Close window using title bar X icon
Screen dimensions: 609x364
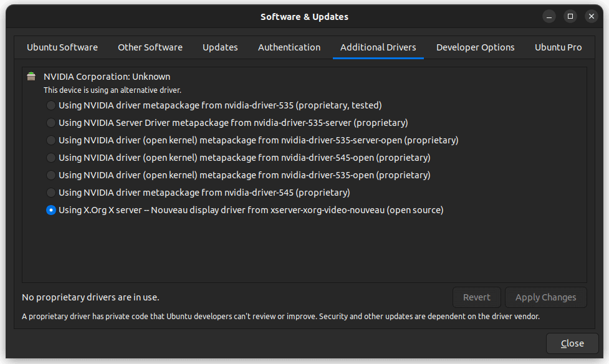[x=591, y=17]
